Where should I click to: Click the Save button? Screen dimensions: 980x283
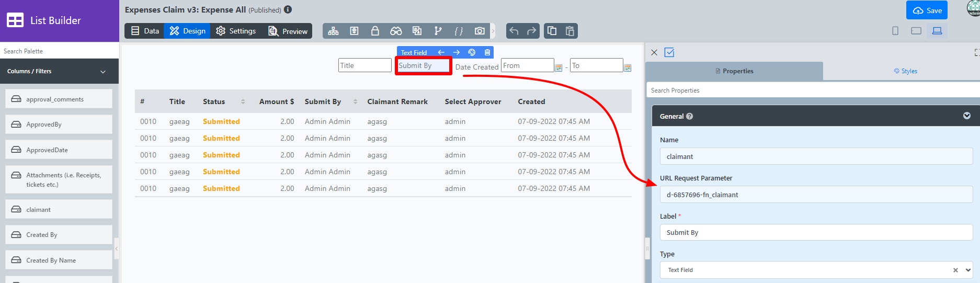pos(927,10)
